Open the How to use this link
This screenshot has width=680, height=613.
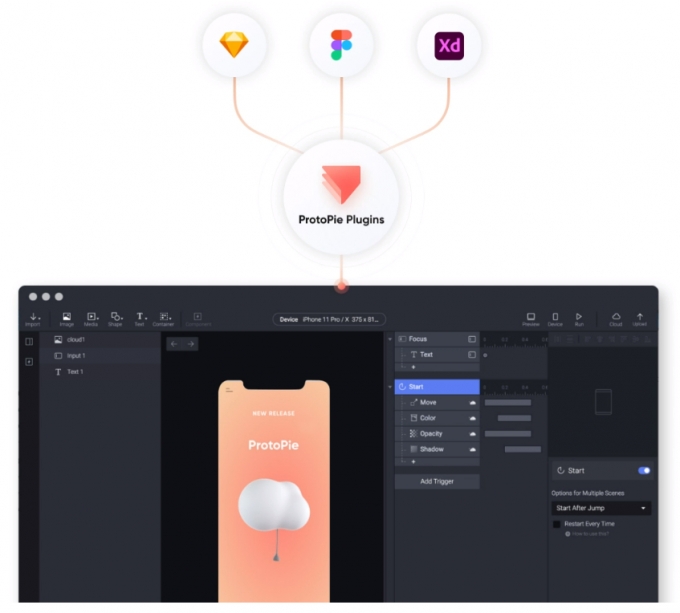pyautogui.click(x=587, y=534)
